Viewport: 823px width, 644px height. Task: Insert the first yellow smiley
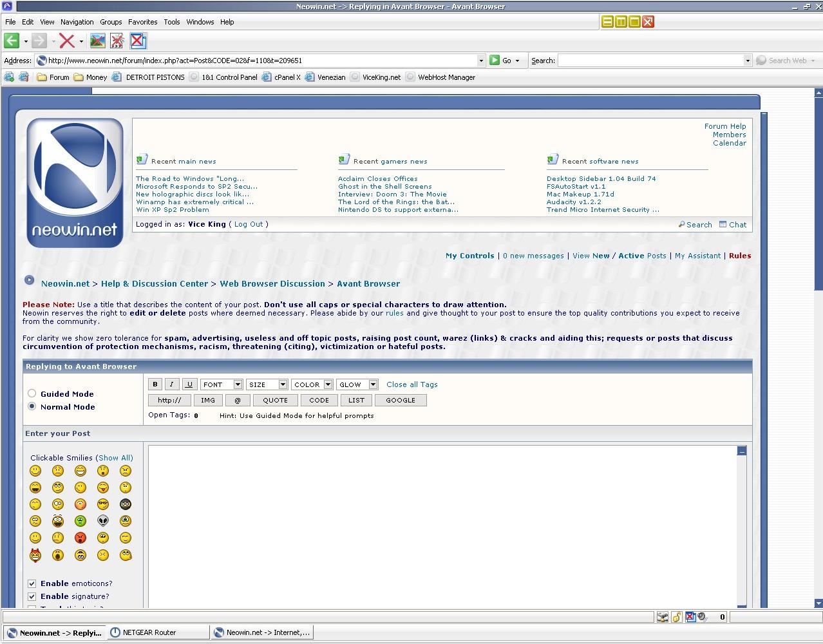click(35, 471)
